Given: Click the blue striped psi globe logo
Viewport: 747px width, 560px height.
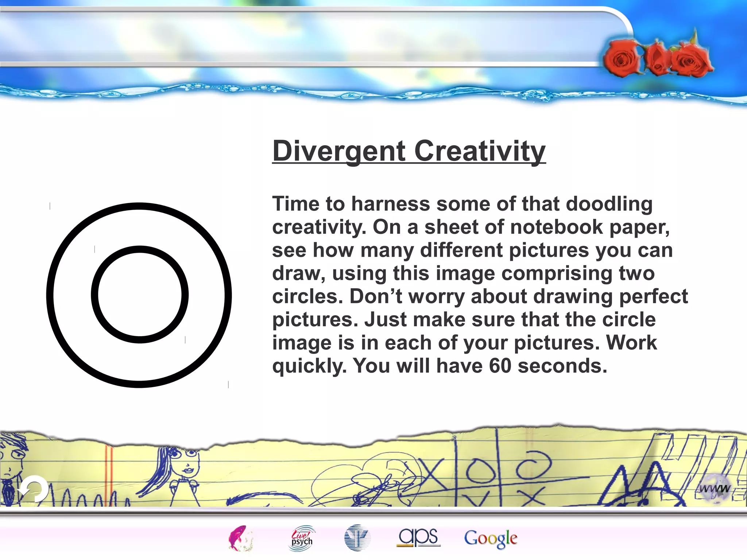Looking at the screenshot, I should click(357, 538).
